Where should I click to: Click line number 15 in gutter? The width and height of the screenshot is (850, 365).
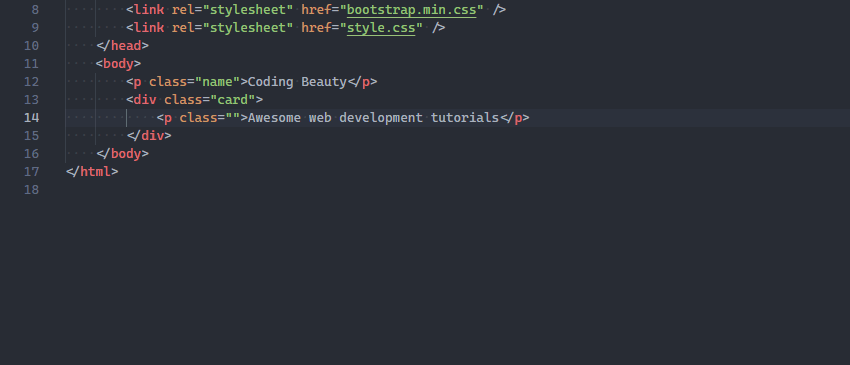tap(31, 136)
